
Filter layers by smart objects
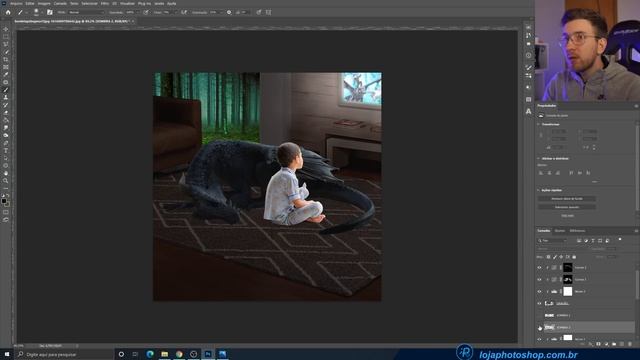click(607, 241)
